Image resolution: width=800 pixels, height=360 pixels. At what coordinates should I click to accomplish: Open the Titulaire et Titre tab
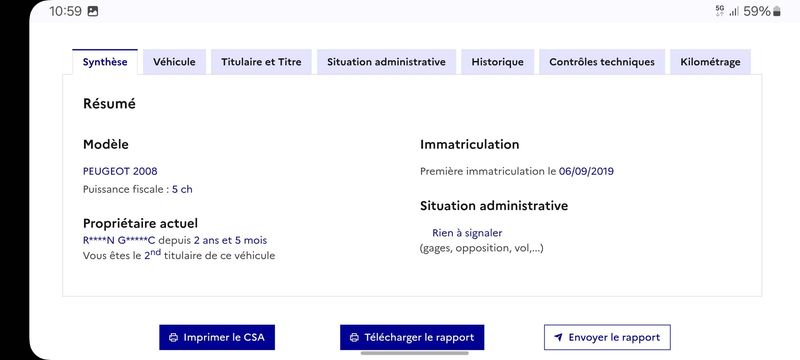tap(261, 62)
